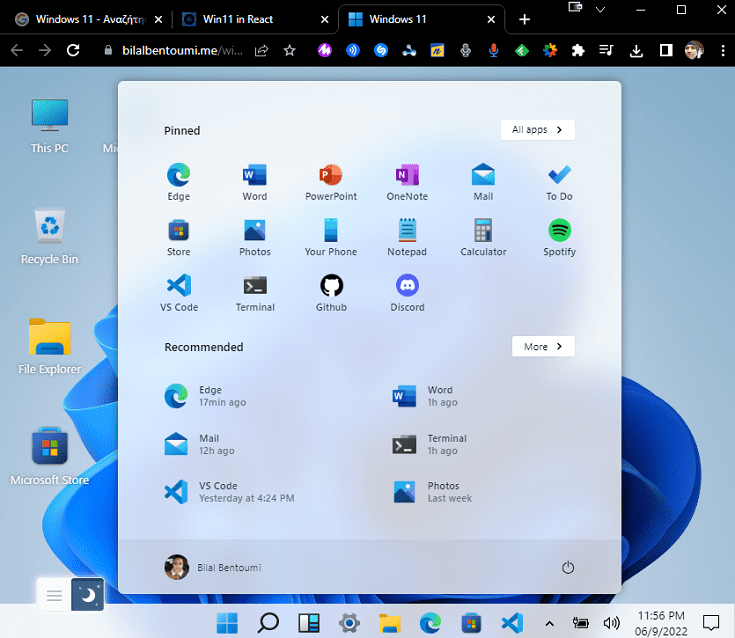Open the Notepad pinned app

(x=407, y=238)
